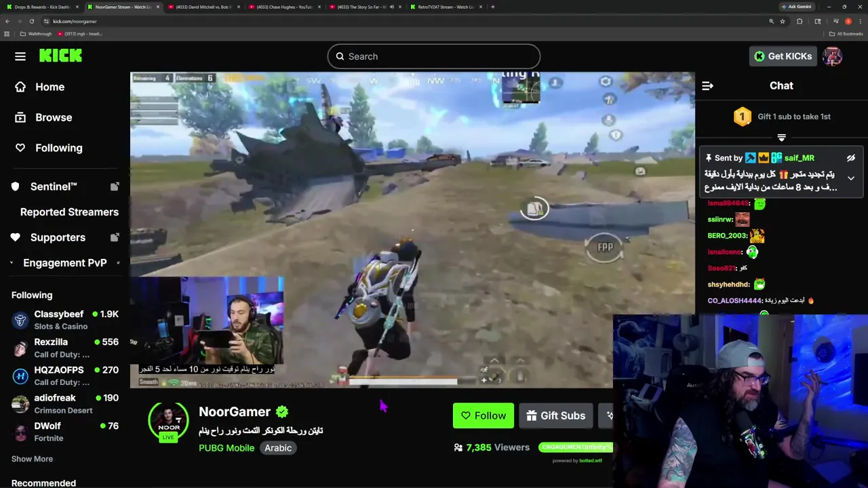Image resolution: width=868 pixels, height=488 pixels.
Task: Open the NoorGamer channel avatar
Action: (168, 420)
